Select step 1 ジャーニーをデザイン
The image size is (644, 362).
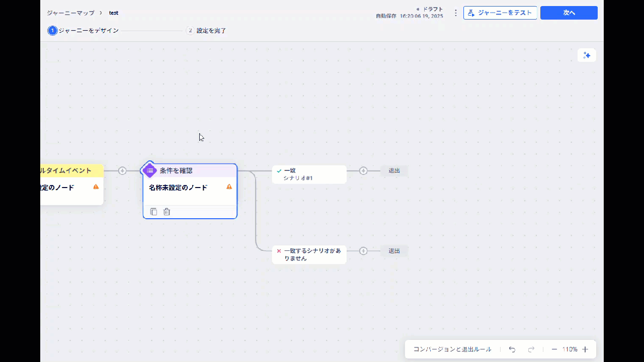(x=84, y=31)
